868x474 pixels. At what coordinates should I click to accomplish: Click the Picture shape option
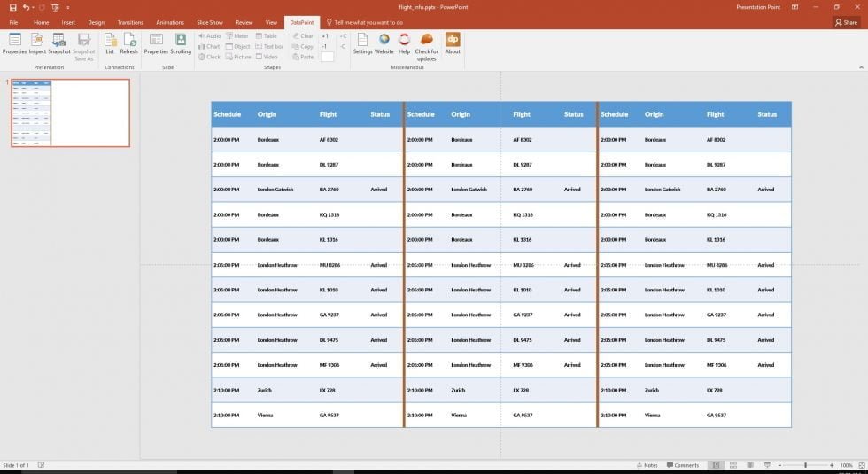pyautogui.click(x=238, y=57)
